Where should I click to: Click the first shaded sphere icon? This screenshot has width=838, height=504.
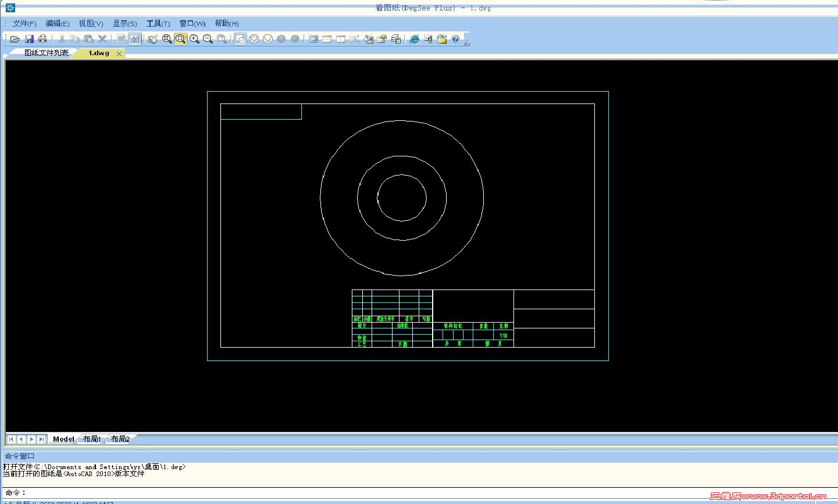pyautogui.click(x=281, y=39)
